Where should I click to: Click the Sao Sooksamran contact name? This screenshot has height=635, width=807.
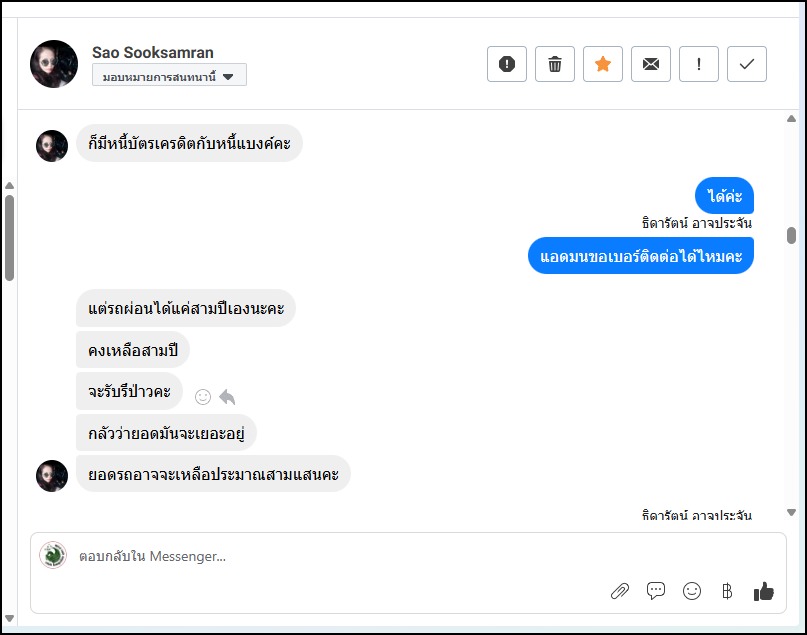click(x=153, y=53)
